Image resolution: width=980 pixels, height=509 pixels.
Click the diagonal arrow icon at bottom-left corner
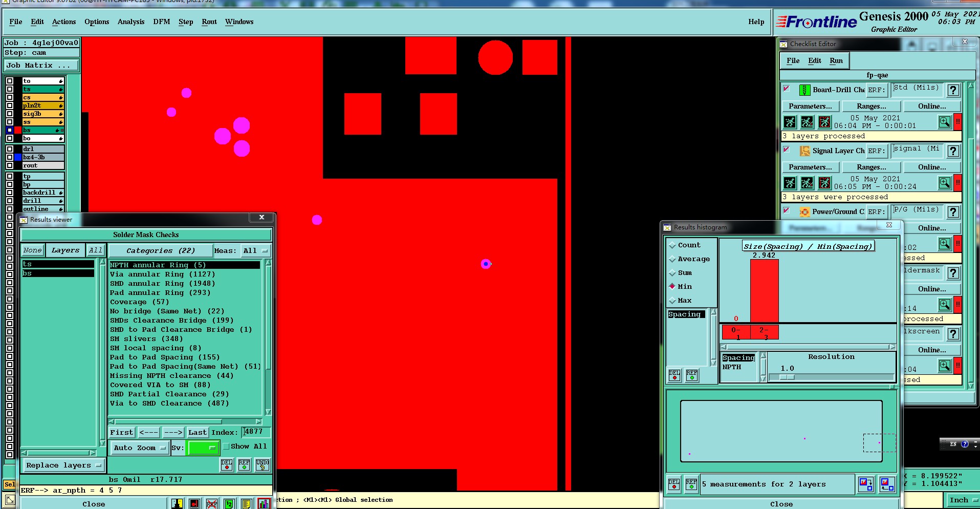tap(10, 500)
